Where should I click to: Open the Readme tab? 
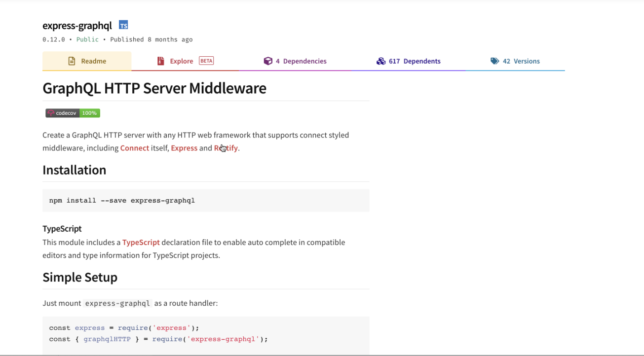(87, 61)
